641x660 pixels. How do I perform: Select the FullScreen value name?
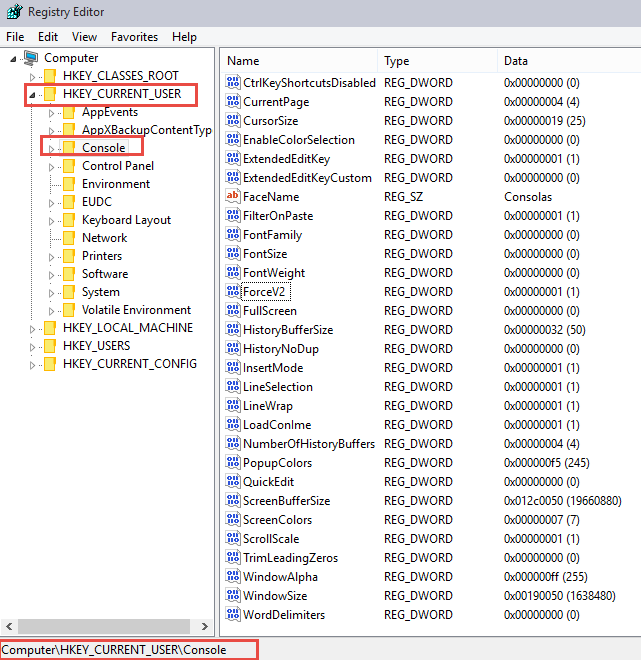270,311
